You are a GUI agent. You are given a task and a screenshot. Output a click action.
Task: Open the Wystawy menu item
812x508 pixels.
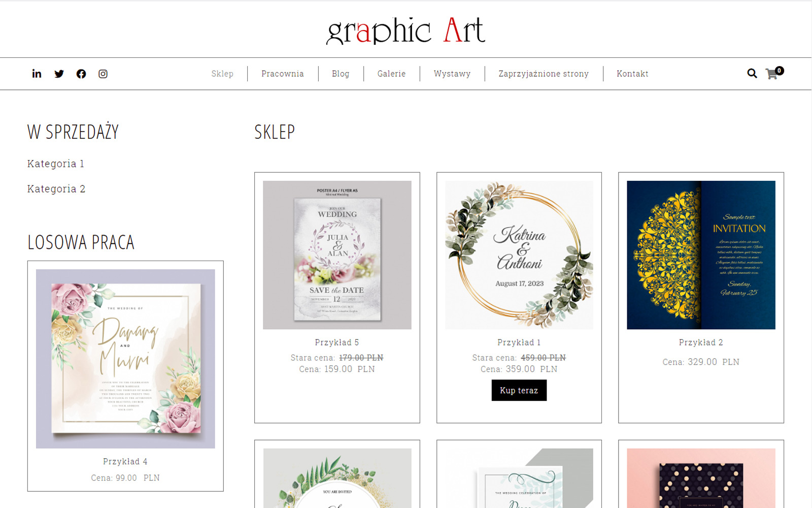pyautogui.click(x=452, y=74)
